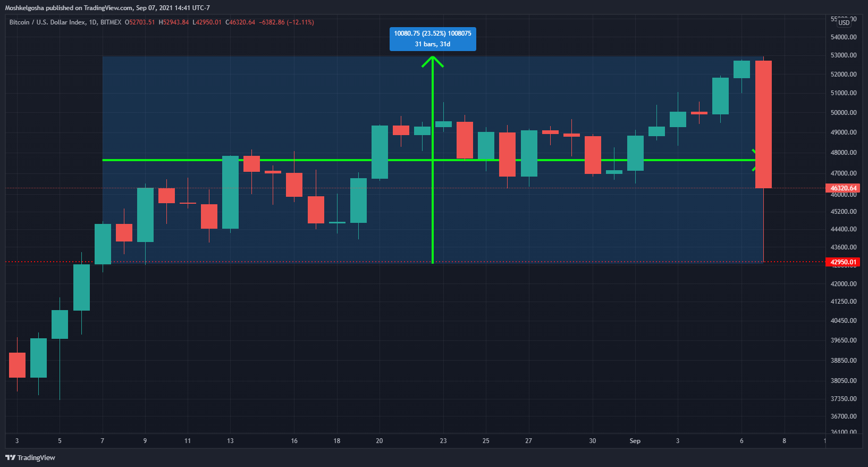The height and width of the screenshot is (467, 868).
Task: Click the 48000.00 price axis label
Action: pyautogui.click(x=844, y=153)
